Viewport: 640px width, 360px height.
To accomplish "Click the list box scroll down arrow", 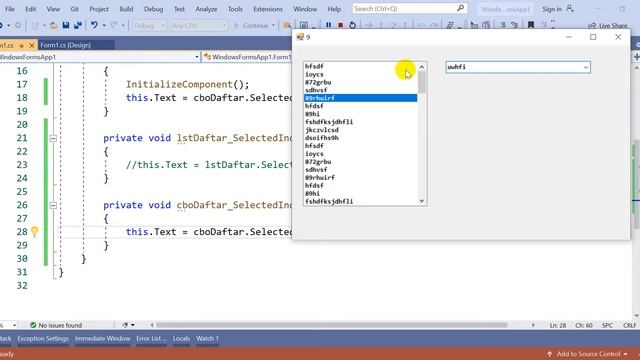I will point(422,201).
